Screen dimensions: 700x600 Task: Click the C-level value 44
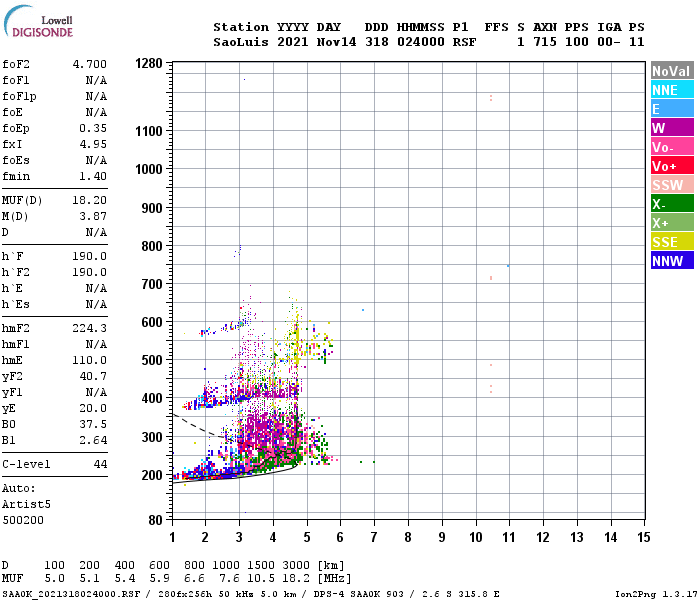point(100,464)
